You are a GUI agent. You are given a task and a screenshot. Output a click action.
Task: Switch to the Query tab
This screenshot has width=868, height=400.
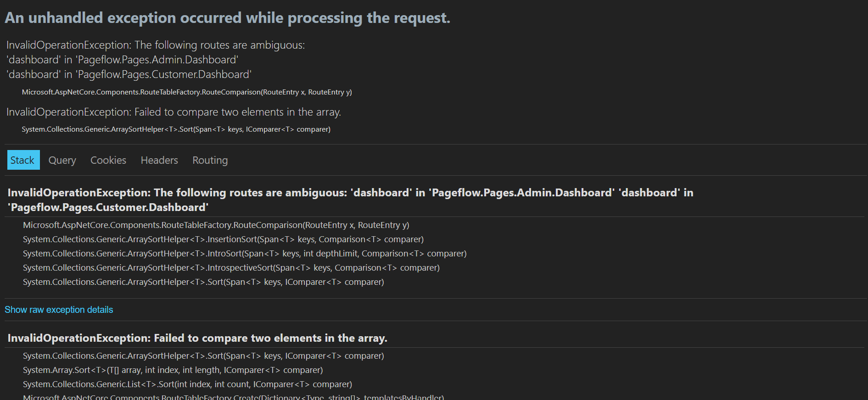pos(62,160)
